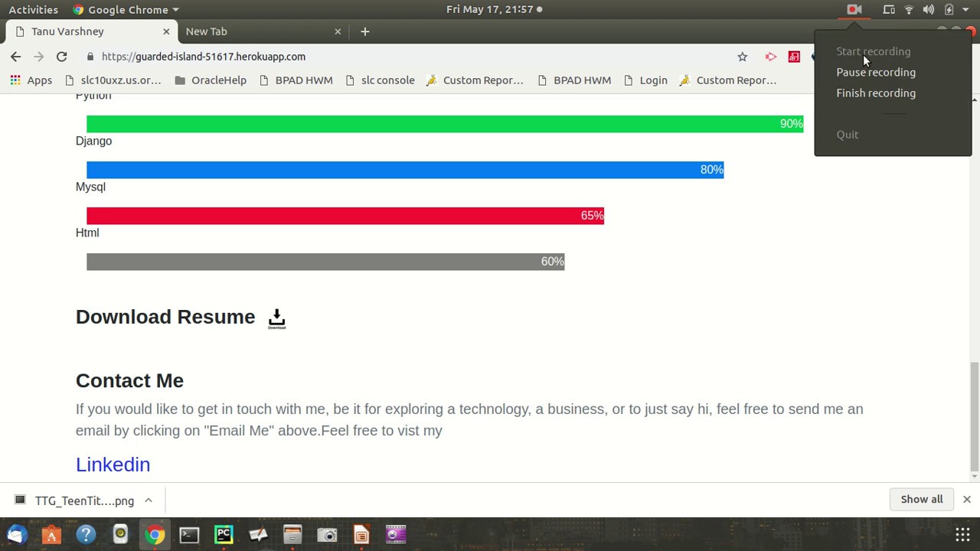980x551 pixels.
Task: Open the Linkedin link
Action: point(113,465)
